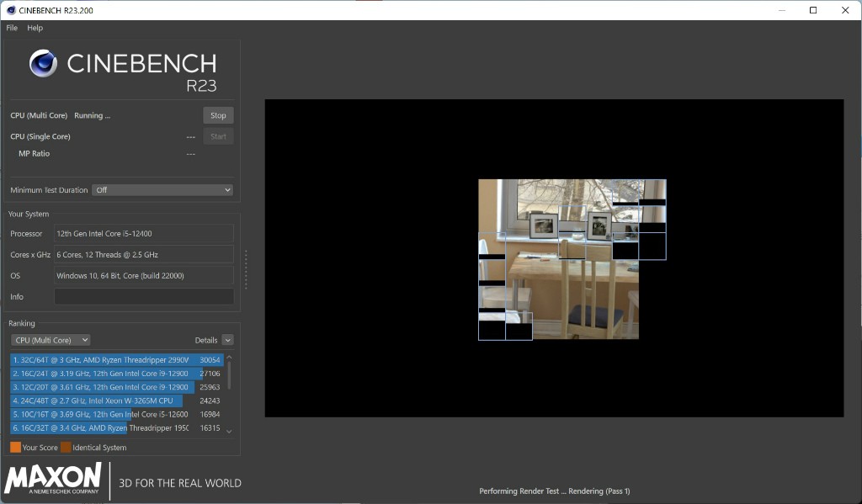Maximize the Cinebench window

(813, 10)
